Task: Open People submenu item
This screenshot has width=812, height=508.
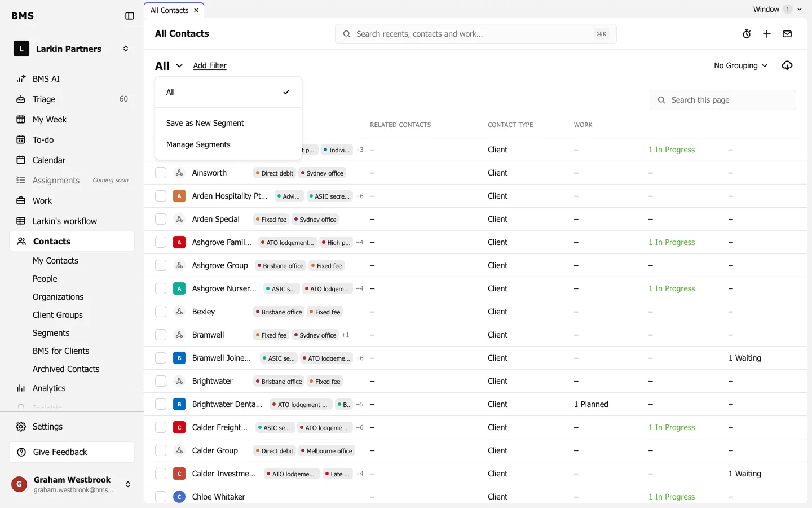Action: tap(45, 279)
